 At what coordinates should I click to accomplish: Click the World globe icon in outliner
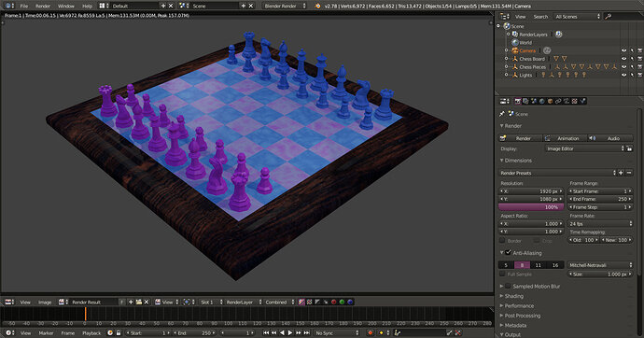tap(514, 42)
